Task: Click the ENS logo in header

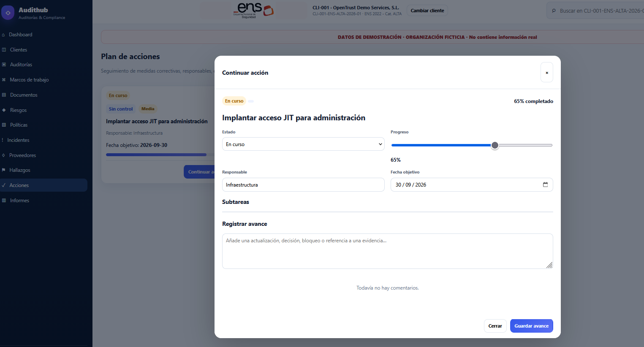Action: pyautogui.click(x=253, y=10)
